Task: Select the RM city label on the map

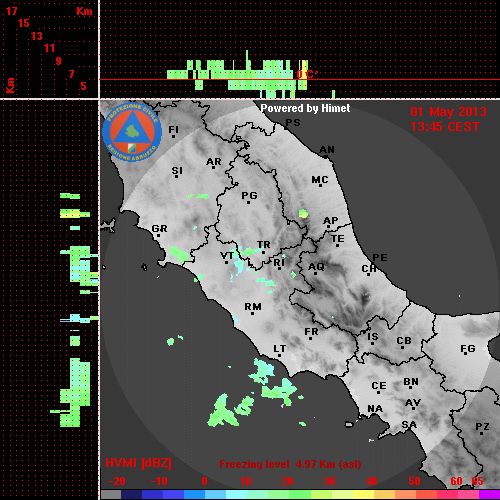Action: (x=253, y=307)
